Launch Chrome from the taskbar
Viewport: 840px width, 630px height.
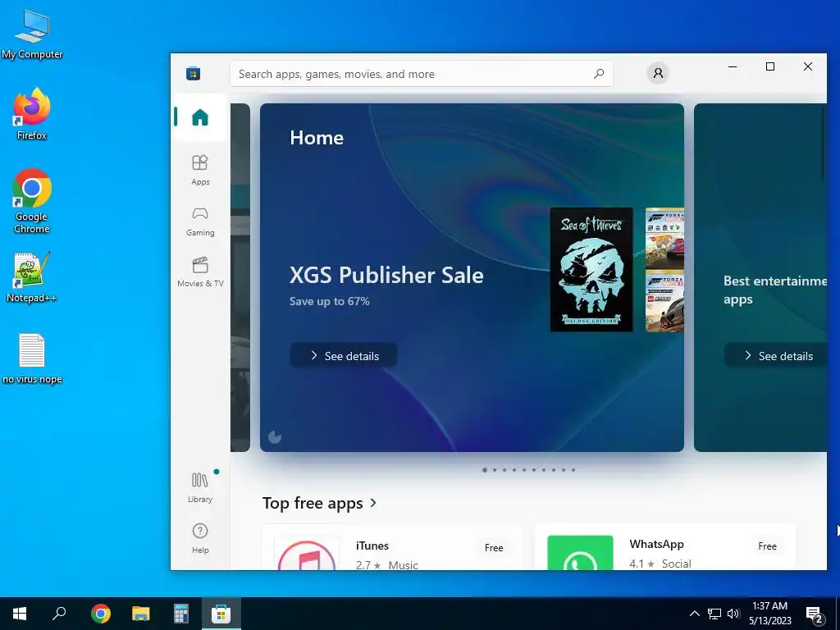coord(101,614)
